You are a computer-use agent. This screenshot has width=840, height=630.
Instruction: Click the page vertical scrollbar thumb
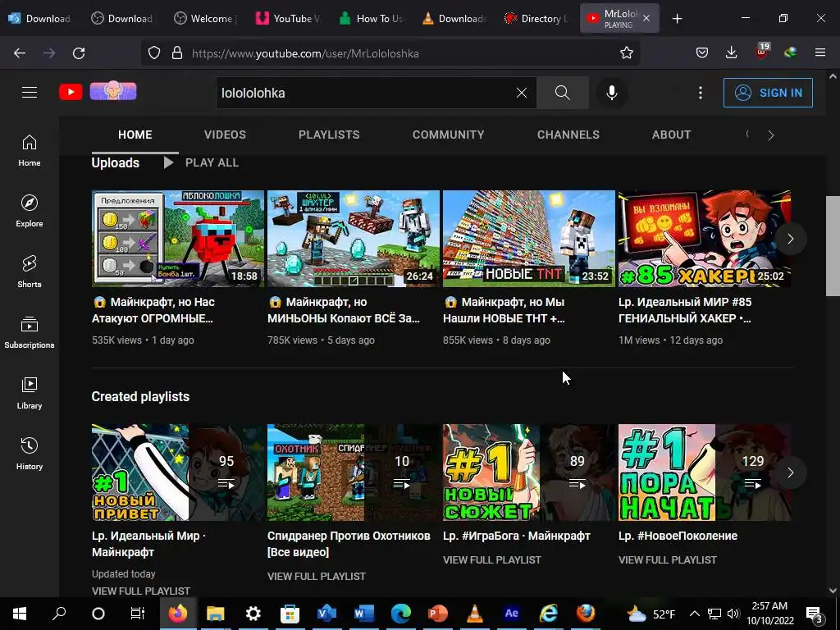pos(833,246)
